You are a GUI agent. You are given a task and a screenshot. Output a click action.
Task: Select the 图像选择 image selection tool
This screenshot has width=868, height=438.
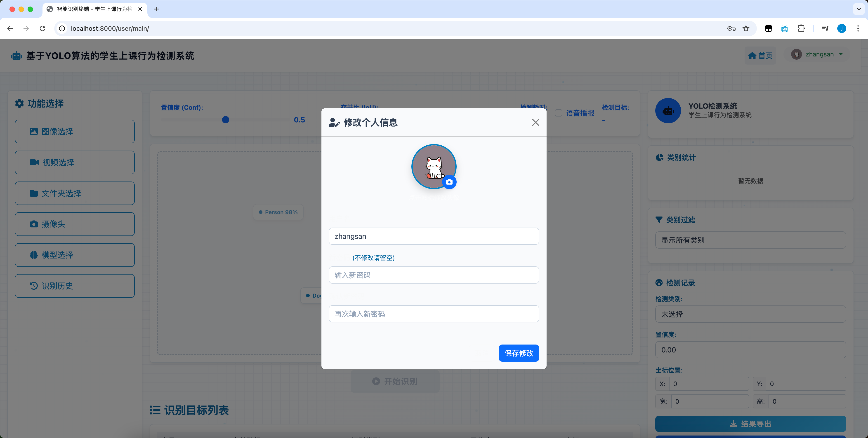point(74,131)
